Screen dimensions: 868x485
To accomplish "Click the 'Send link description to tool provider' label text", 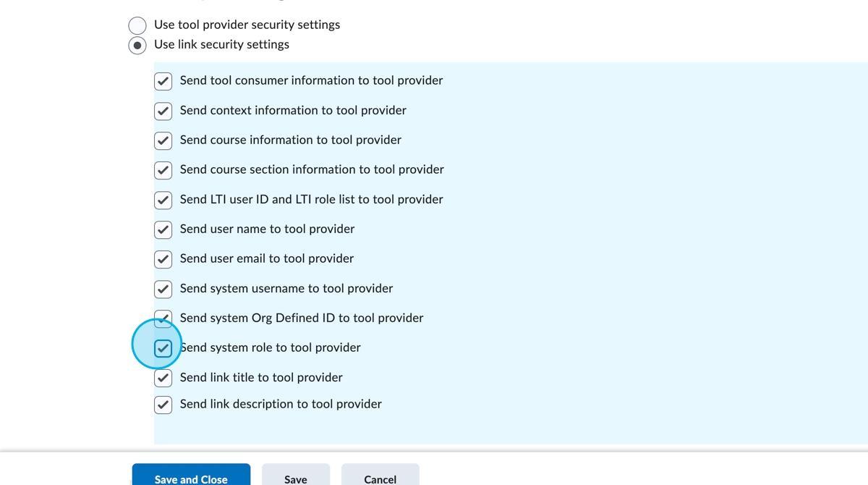I will click(x=281, y=404).
